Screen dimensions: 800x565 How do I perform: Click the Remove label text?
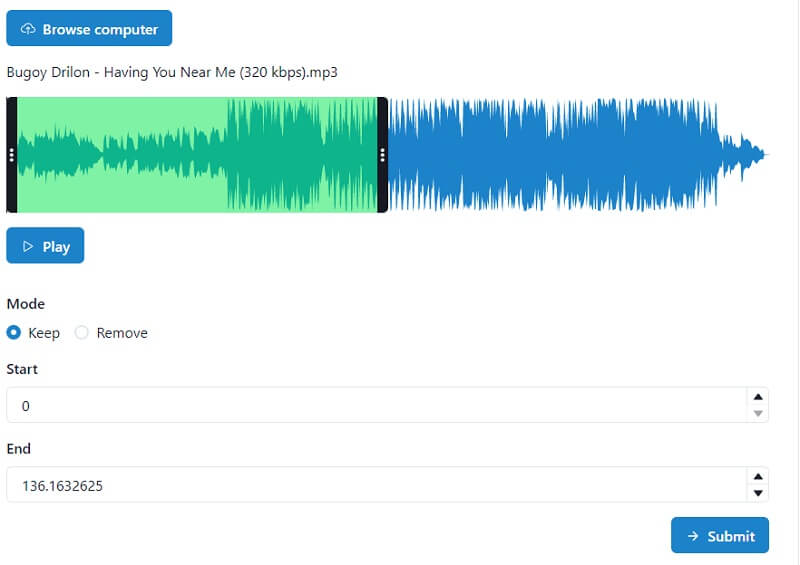point(121,333)
